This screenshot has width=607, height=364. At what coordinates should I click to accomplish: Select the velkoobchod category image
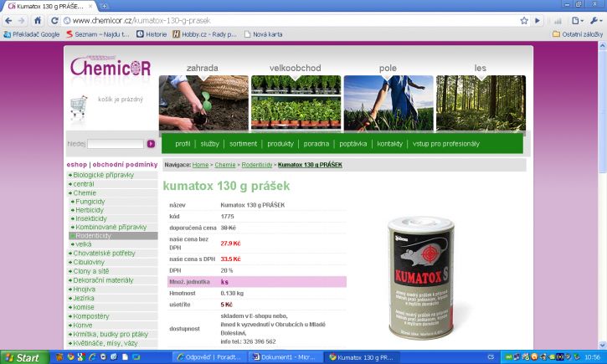pos(296,103)
